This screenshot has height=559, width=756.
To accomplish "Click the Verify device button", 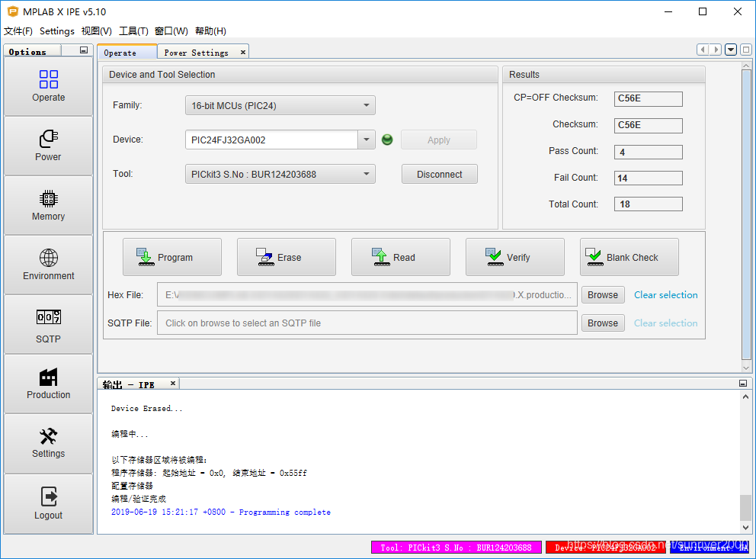I will click(515, 257).
